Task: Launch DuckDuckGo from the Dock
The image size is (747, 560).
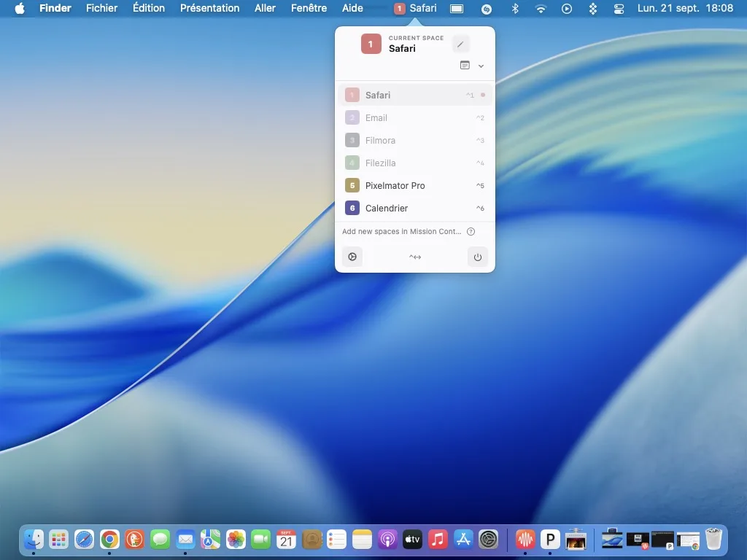Action: pyautogui.click(x=135, y=539)
